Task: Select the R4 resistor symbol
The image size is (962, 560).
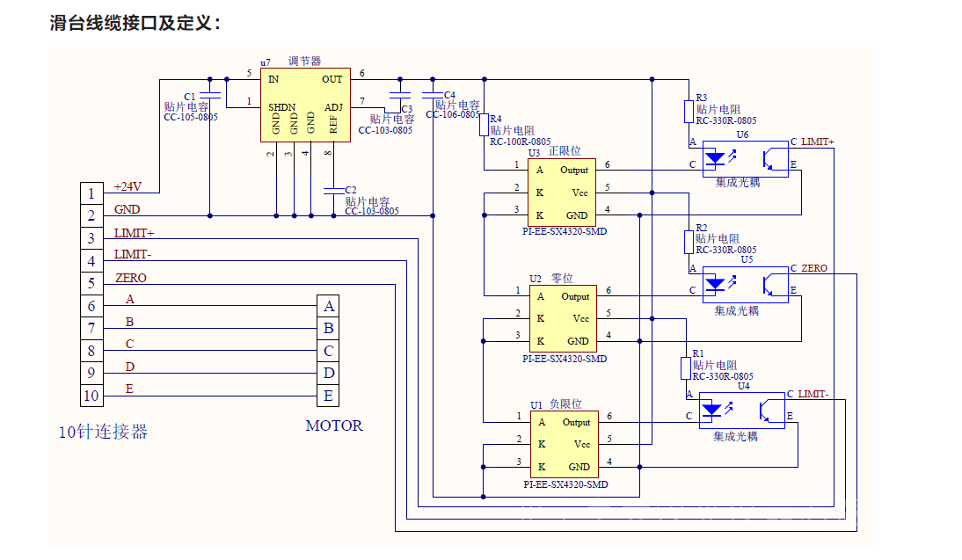Action: tap(484, 126)
